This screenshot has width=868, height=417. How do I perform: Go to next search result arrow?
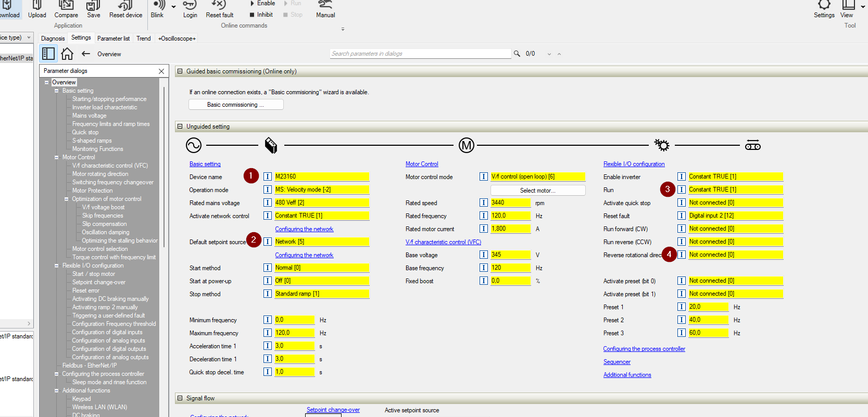(549, 54)
